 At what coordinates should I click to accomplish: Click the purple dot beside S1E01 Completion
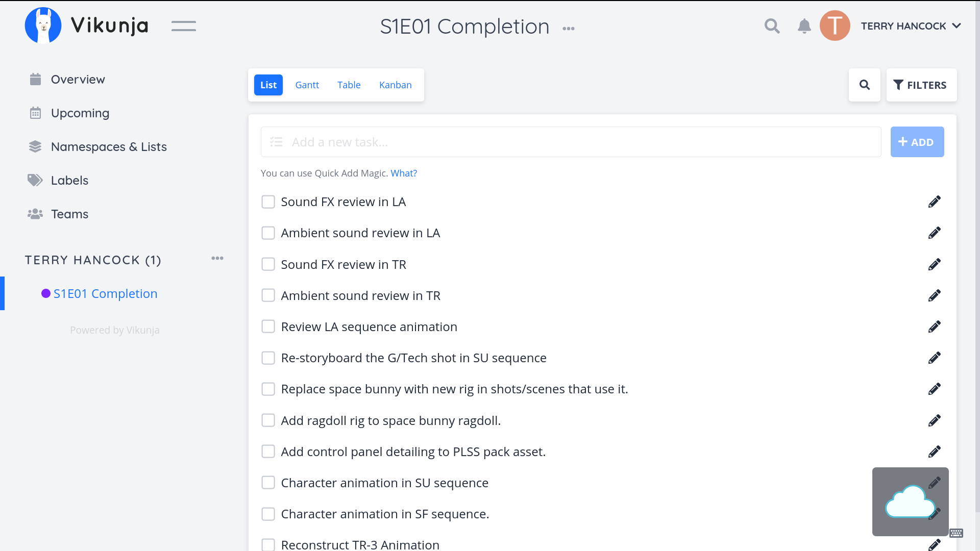point(46,294)
